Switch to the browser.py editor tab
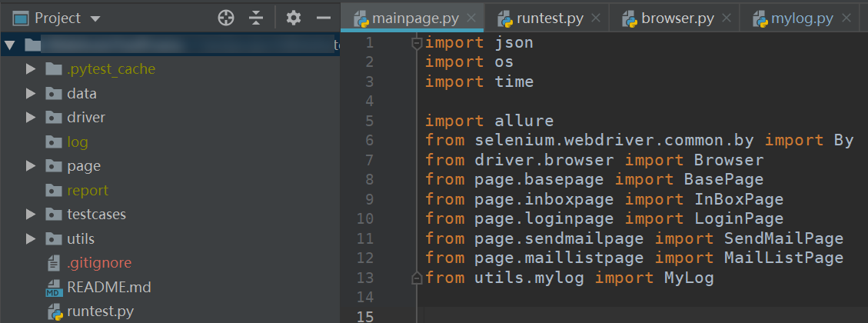This screenshot has width=868, height=323. coord(678,18)
